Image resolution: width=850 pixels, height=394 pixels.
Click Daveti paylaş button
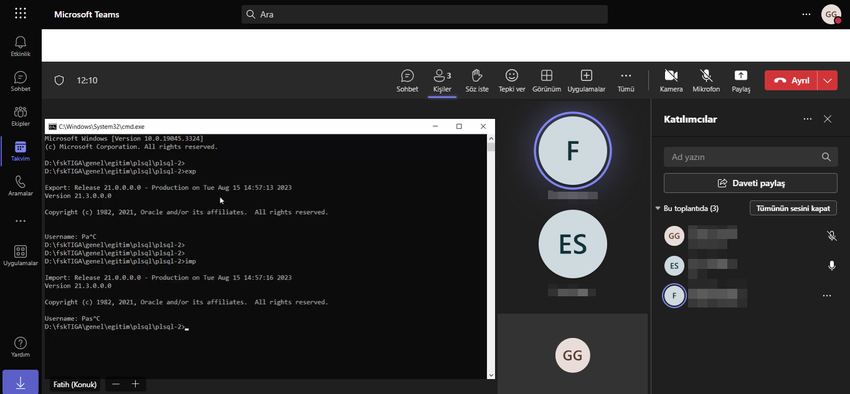point(750,183)
